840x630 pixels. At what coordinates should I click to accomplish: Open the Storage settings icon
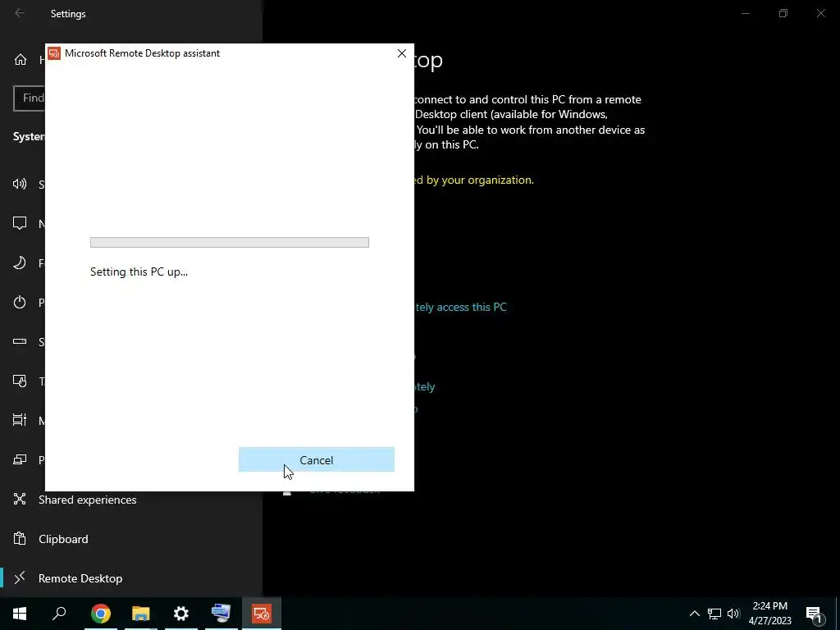tap(20, 341)
